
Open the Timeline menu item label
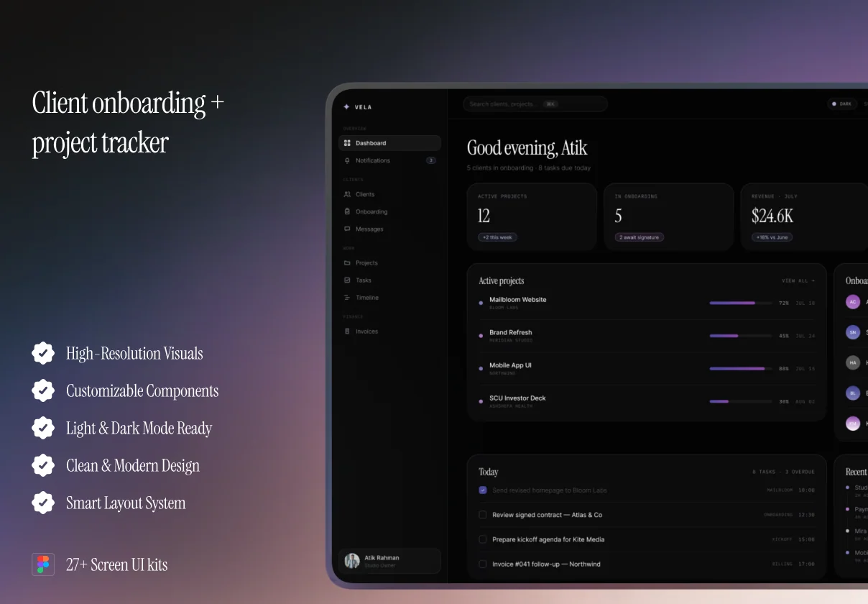[x=367, y=297]
